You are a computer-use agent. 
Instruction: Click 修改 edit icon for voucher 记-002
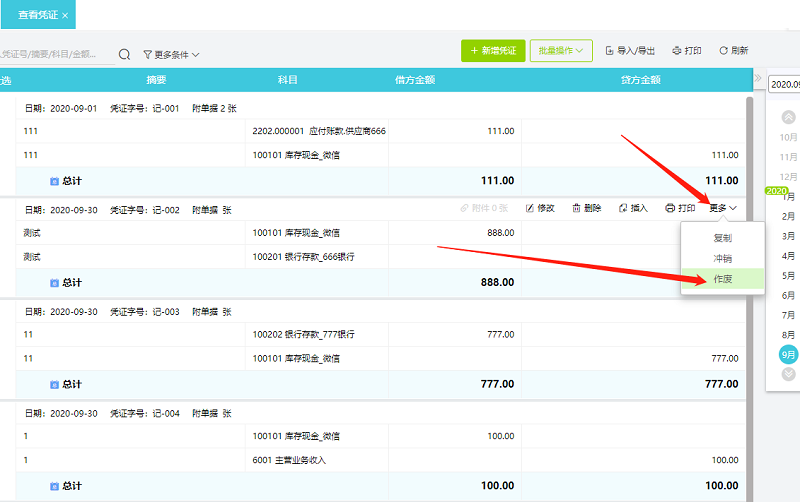pyautogui.click(x=531, y=208)
